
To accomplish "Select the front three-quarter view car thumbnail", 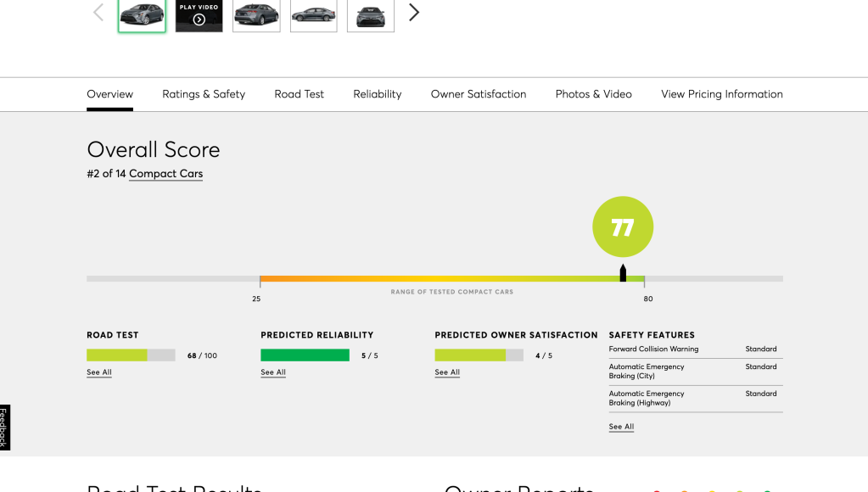I will point(142,15).
